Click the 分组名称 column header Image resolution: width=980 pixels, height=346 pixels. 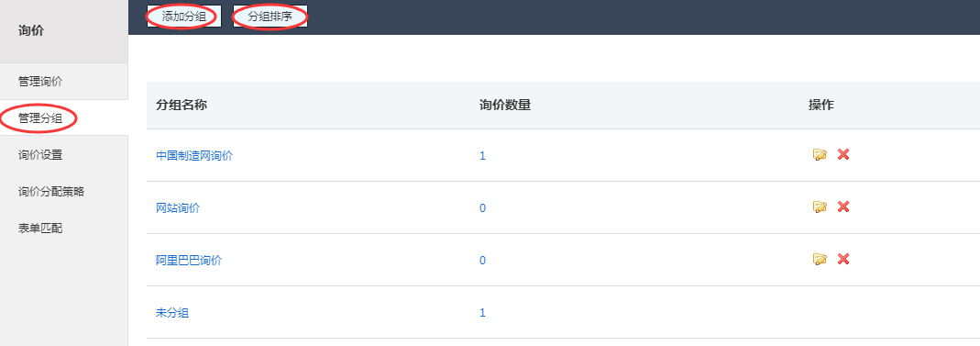click(182, 106)
